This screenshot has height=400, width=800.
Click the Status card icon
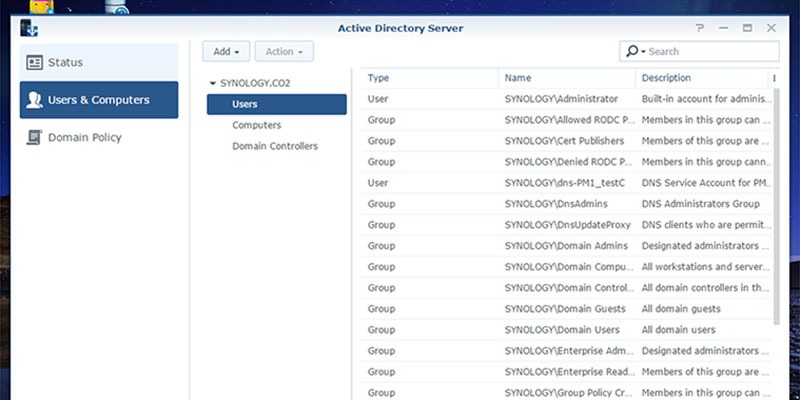point(34,63)
